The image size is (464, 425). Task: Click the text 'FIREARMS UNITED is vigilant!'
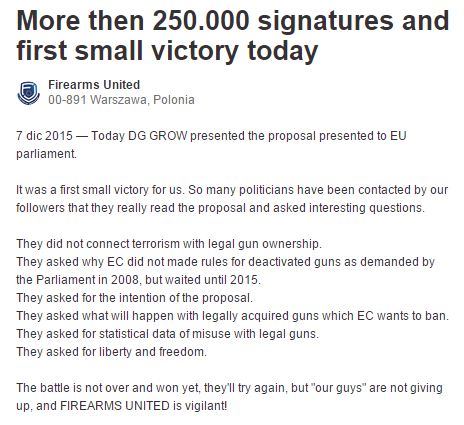coord(143,406)
